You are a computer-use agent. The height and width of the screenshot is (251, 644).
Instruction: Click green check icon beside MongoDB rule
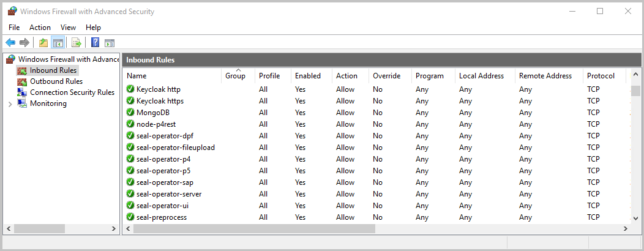click(130, 112)
